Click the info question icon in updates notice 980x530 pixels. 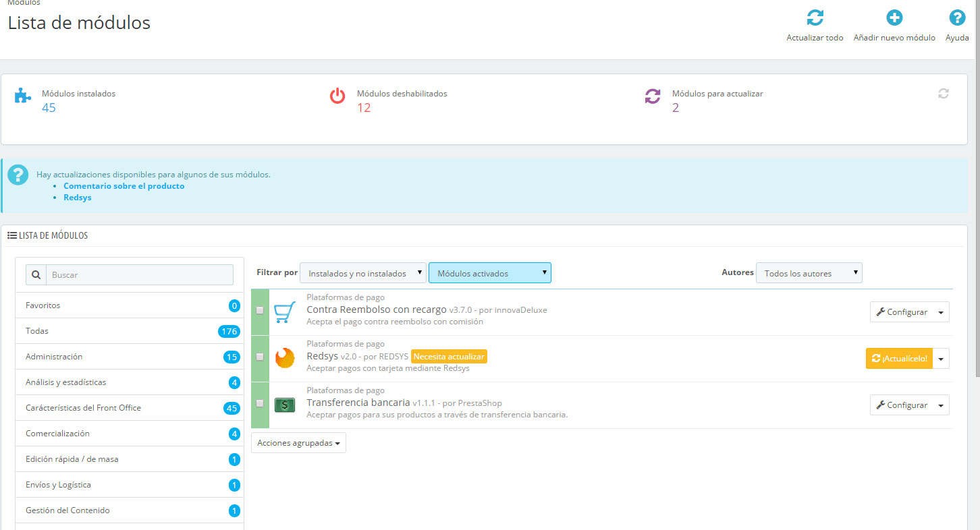pyautogui.click(x=18, y=175)
